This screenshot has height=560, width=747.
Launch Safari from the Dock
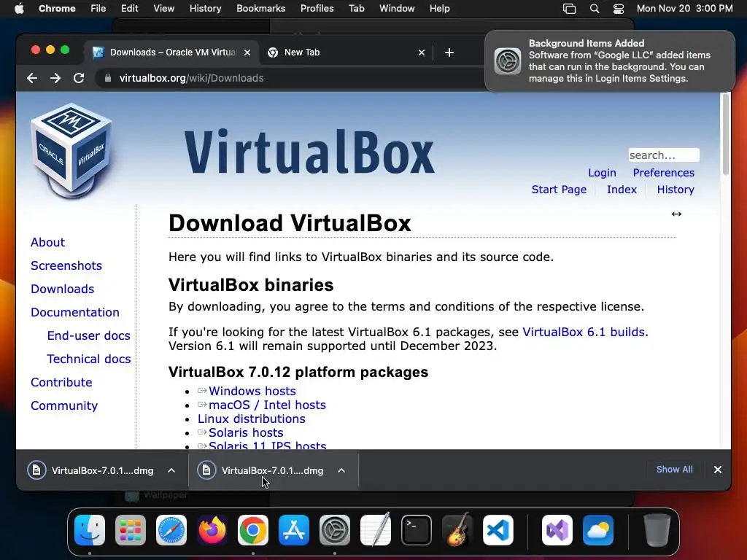[x=171, y=530]
